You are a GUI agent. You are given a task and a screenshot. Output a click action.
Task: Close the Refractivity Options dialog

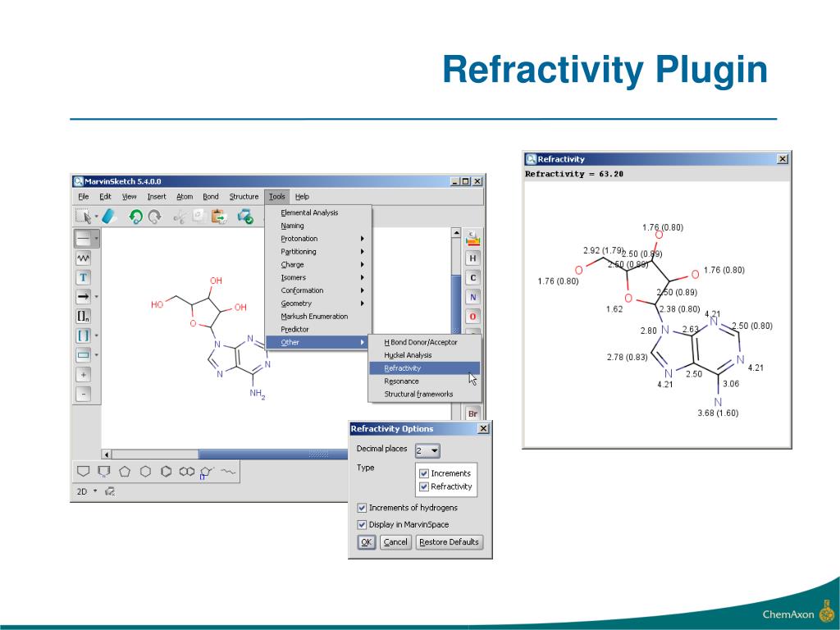pyautogui.click(x=483, y=428)
